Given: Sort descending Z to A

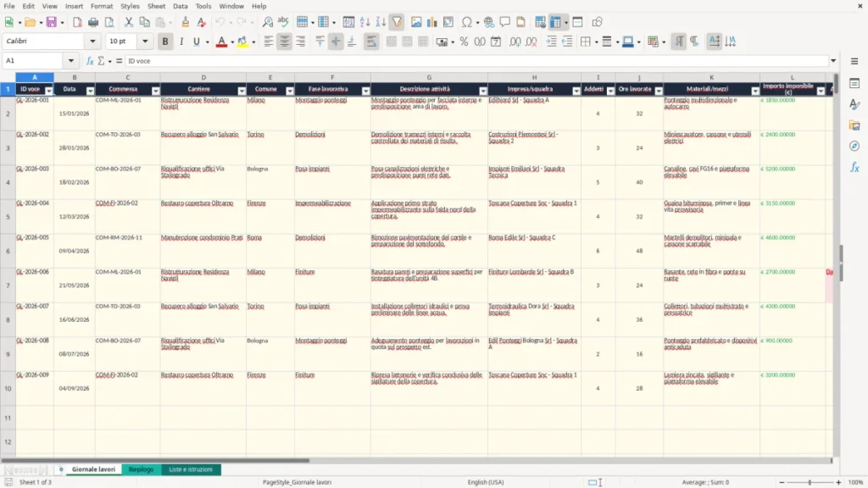Looking at the screenshot, I should 381,22.
